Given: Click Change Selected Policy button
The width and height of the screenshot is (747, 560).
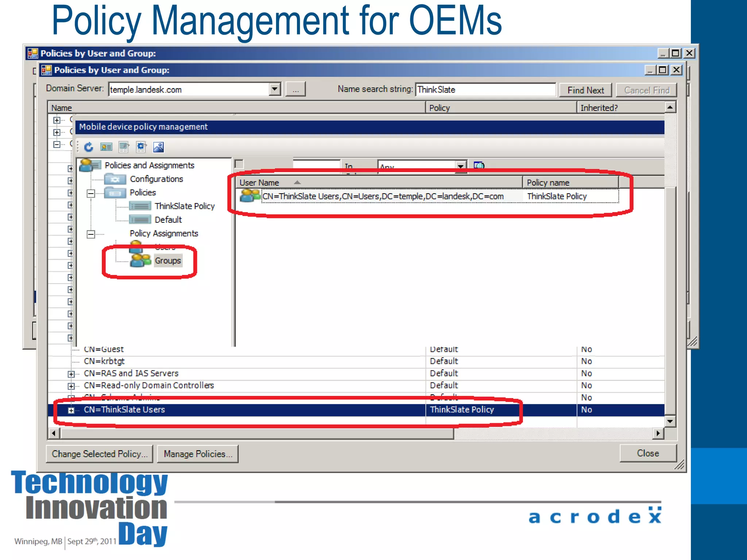Looking at the screenshot, I should click(x=99, y=454).
